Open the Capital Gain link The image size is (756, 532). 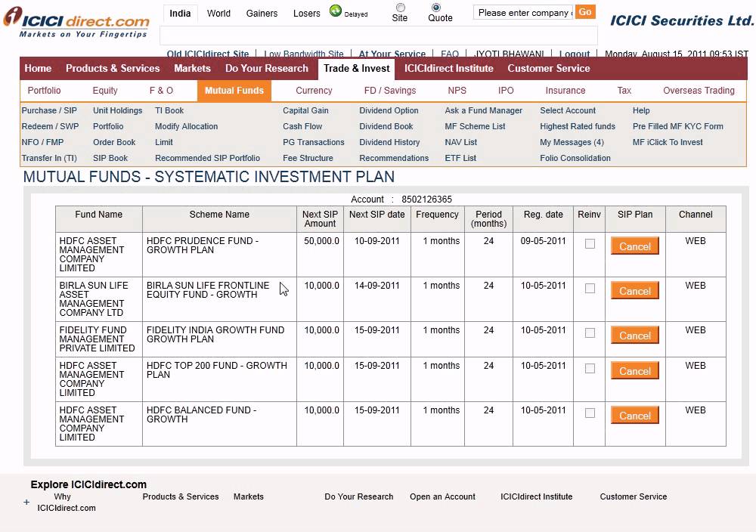(305, 110)
